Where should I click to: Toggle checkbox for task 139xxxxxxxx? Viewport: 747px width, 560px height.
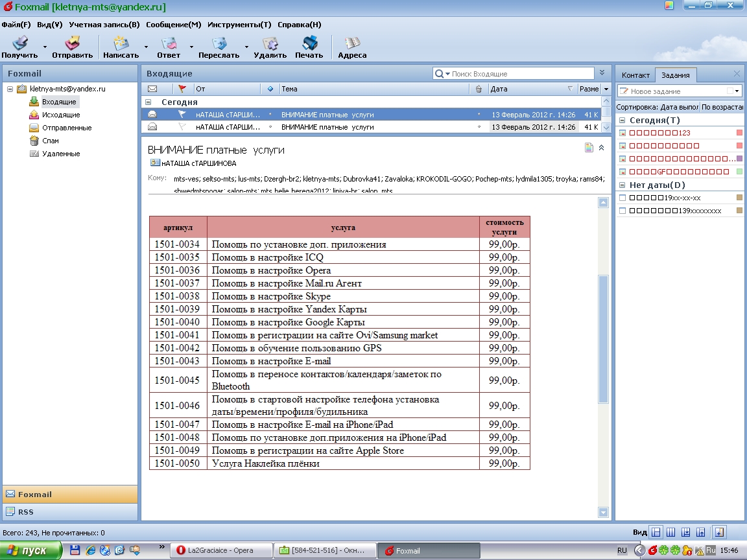(x=622, y=211)
